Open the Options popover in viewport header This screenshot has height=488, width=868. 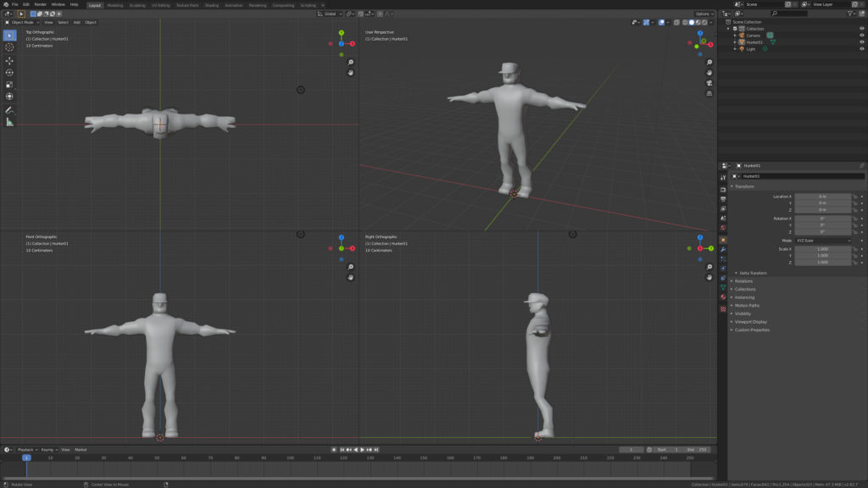click(x=704, y=14)
